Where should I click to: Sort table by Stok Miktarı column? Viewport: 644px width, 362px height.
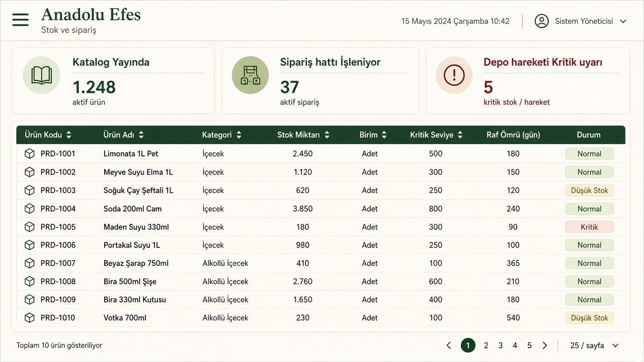point(303,135)
